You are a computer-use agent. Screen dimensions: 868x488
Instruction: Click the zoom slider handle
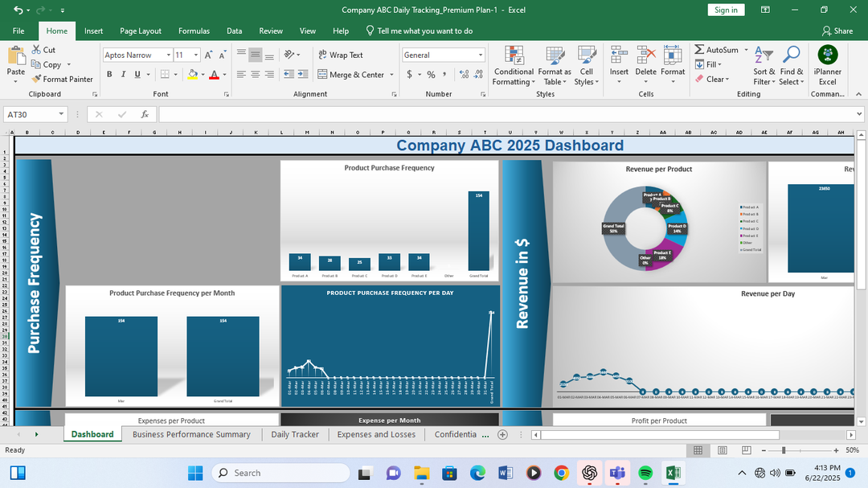point(784,450)
